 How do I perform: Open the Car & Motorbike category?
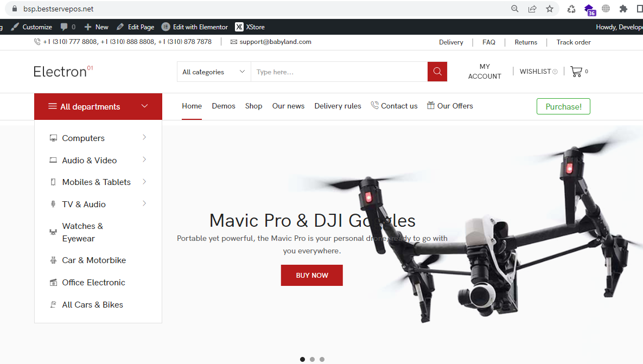94,260
